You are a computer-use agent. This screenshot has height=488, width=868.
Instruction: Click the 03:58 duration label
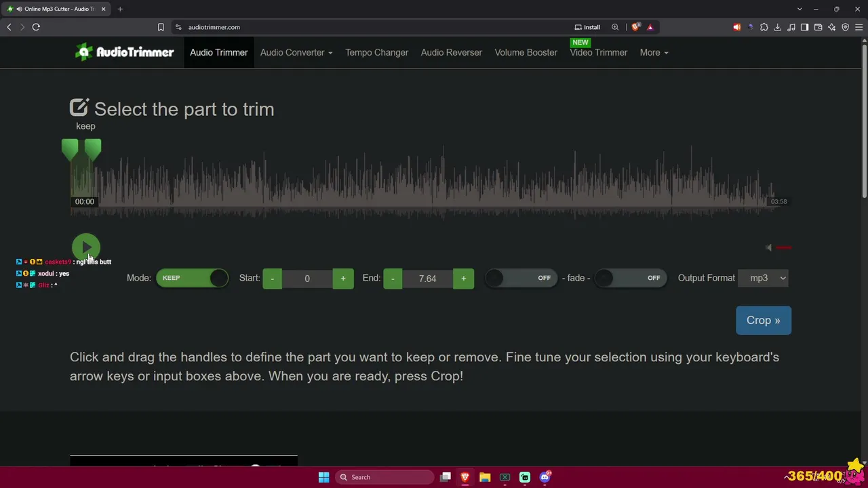click(x=778, y=201)
